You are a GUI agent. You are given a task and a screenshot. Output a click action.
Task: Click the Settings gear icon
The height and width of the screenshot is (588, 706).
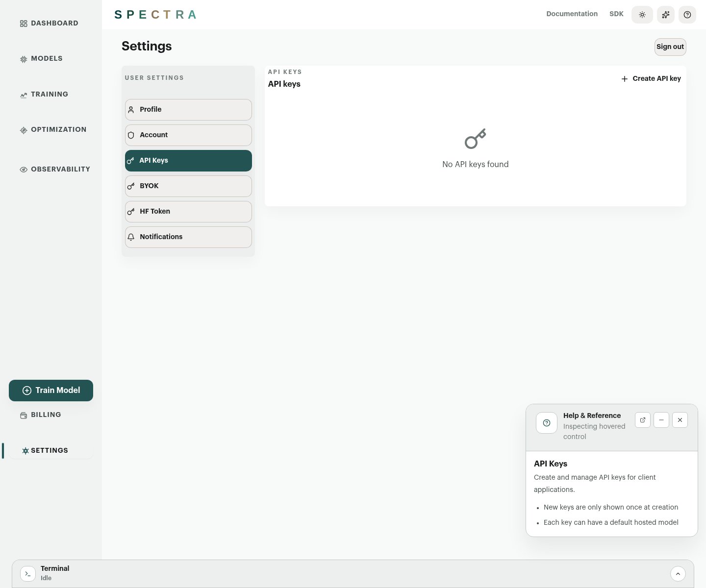(x=25, y=451)
